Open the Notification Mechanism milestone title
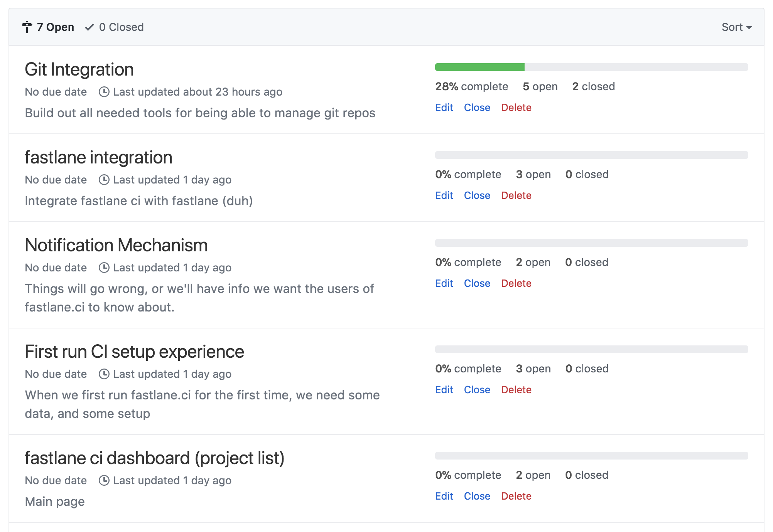Image resolution: width=773 pixels, height=532 pixels. coord(116,246)
